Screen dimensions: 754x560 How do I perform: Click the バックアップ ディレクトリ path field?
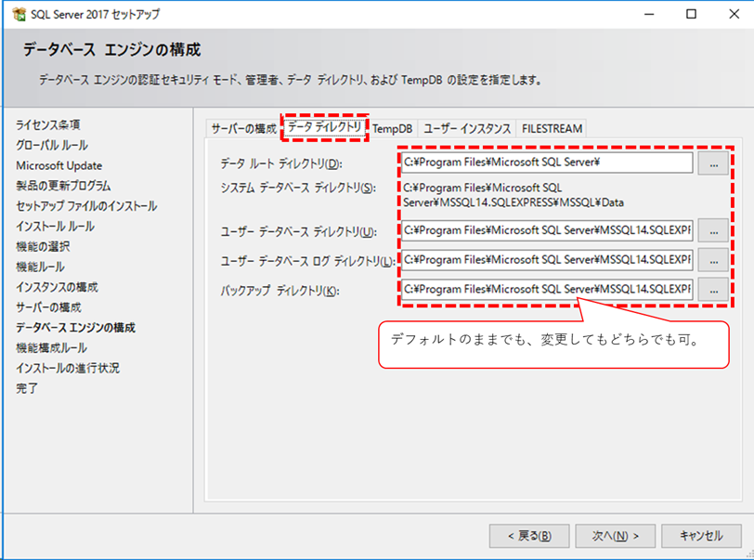547,289
